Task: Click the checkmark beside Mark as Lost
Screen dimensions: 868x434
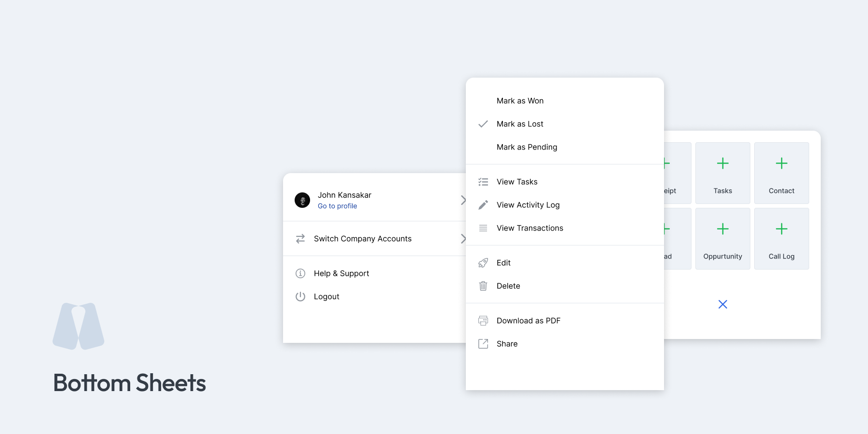Action: coord(483,124)
